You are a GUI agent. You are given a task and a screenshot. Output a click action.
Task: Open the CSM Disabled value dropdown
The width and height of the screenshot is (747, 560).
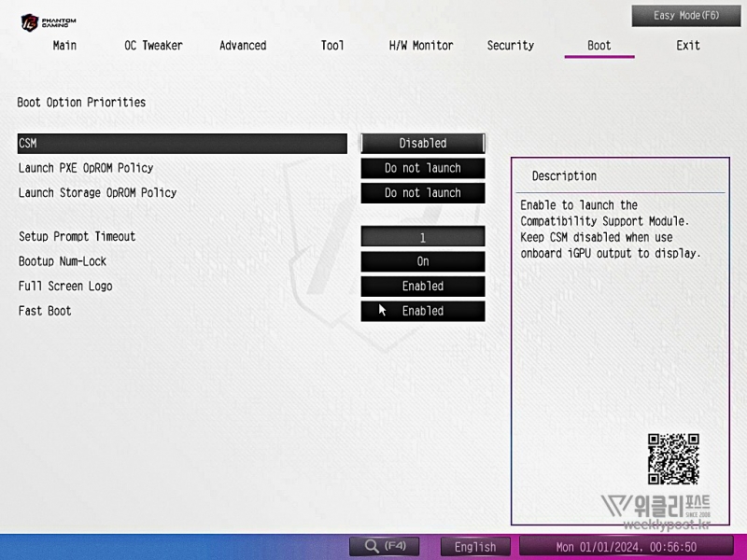(x=423, y=143)
